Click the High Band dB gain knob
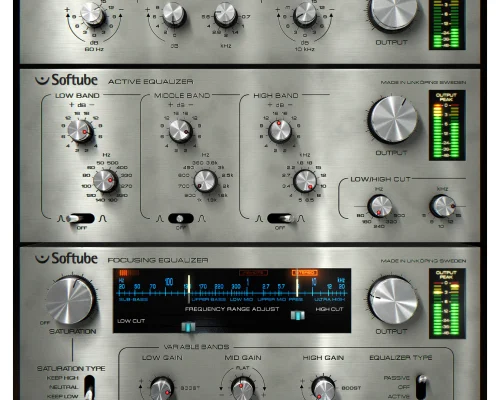 [280, 131]
